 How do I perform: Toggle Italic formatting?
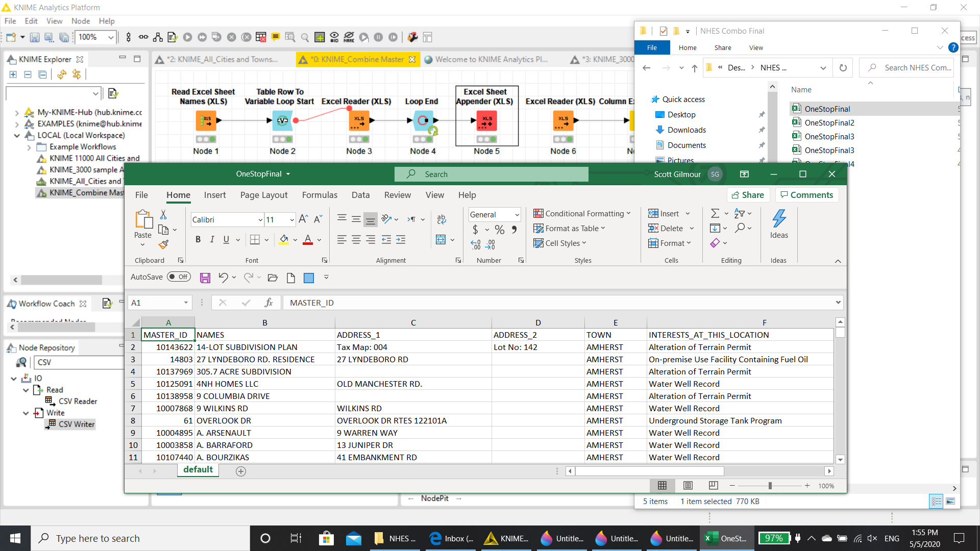212,239
